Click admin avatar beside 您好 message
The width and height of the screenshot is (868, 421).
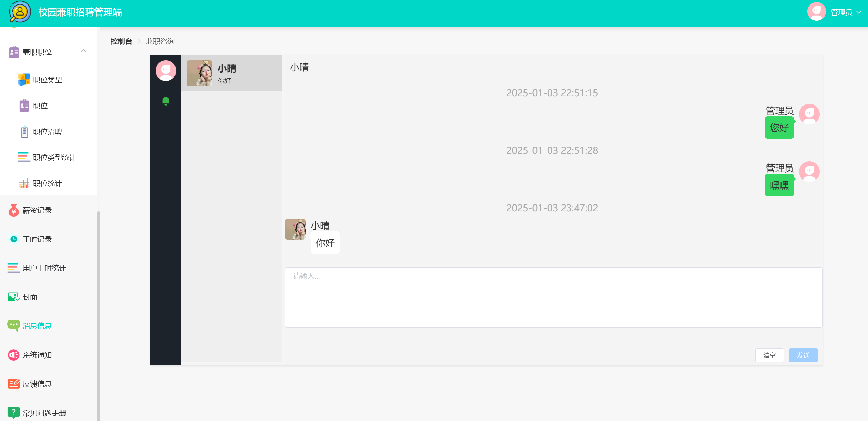pyautogui.click(x=809, y=114)
